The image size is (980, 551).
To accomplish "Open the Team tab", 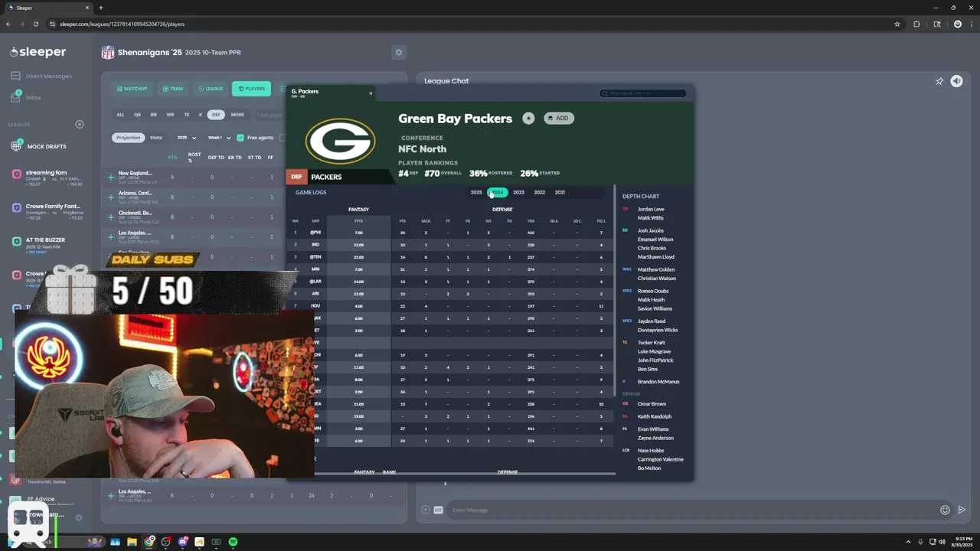I will point(173,89).
